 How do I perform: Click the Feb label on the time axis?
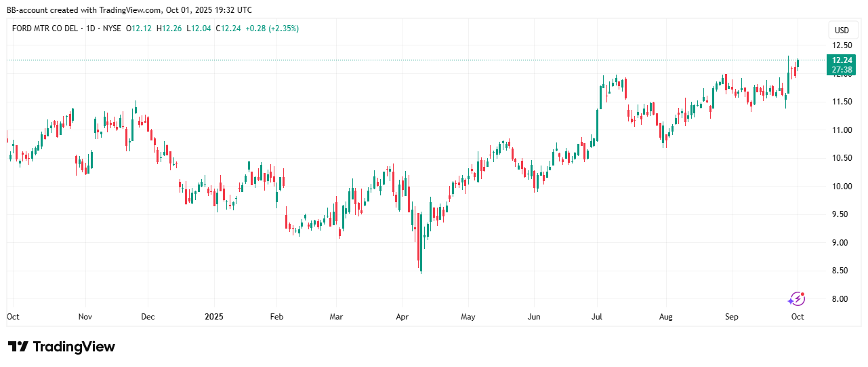[x=276, y=317]
